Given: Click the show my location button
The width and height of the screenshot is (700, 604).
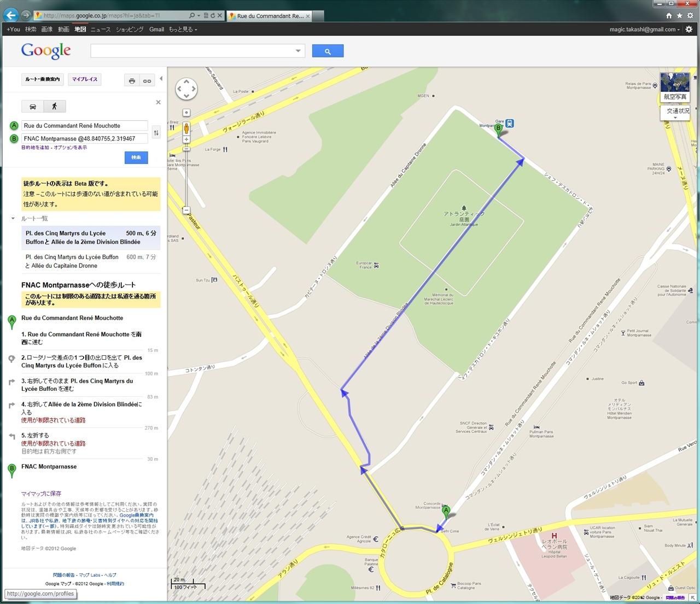Looking at the screenshot, I should tap(186, 113).
